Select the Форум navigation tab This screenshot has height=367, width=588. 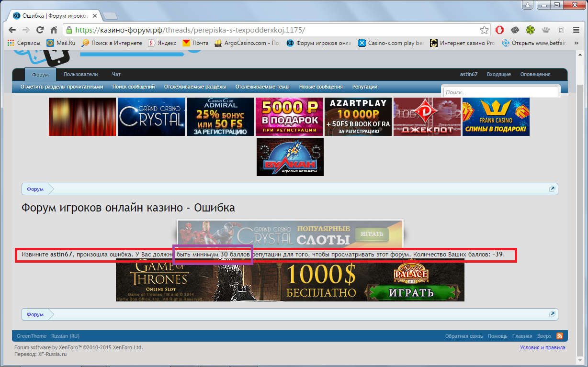pos(41,75)
